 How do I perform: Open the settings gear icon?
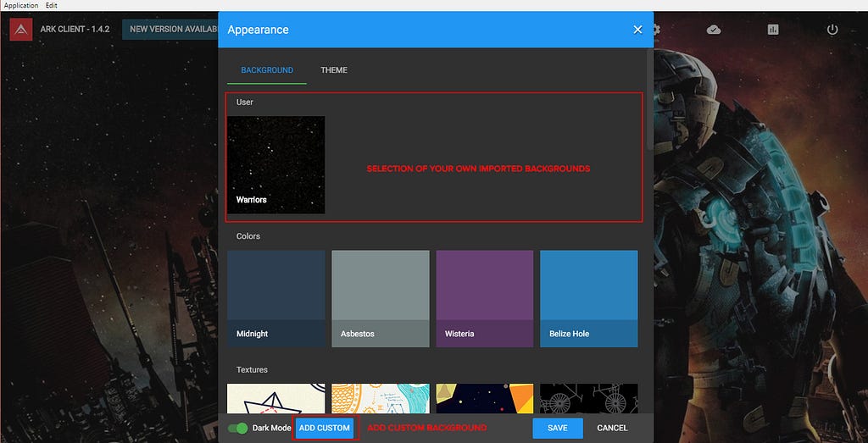click(x=657, y=30)
